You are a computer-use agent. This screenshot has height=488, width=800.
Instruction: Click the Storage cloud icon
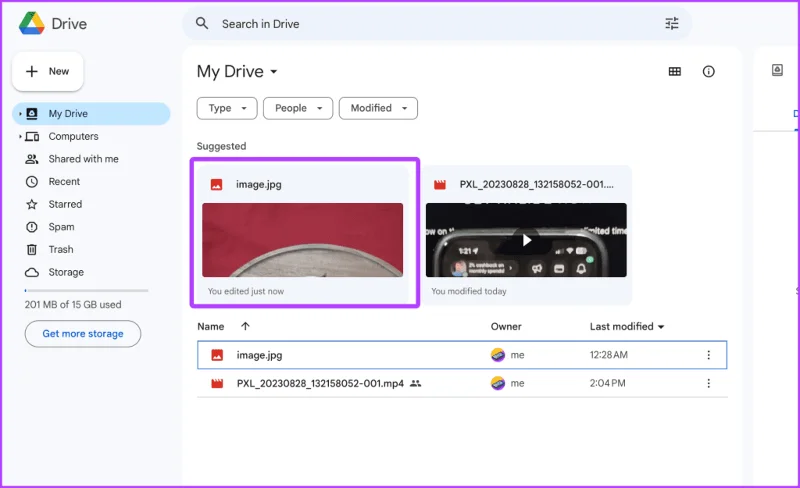pos(32,272)
